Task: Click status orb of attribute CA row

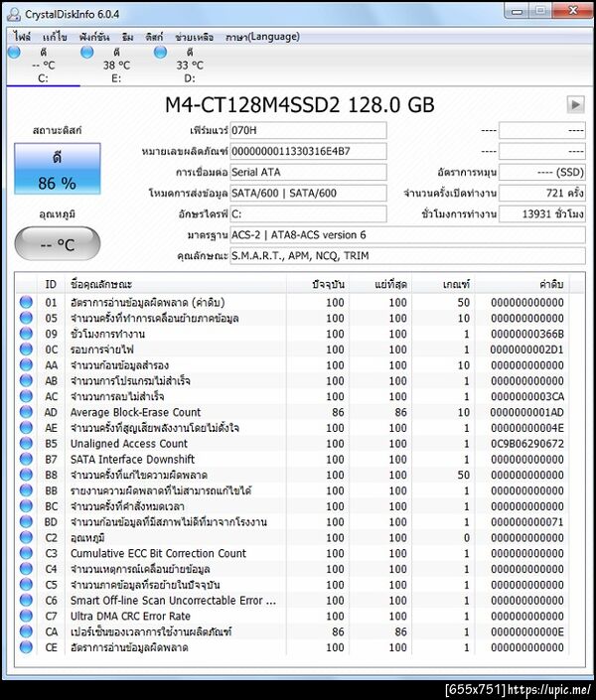Action: coord(26,631)
